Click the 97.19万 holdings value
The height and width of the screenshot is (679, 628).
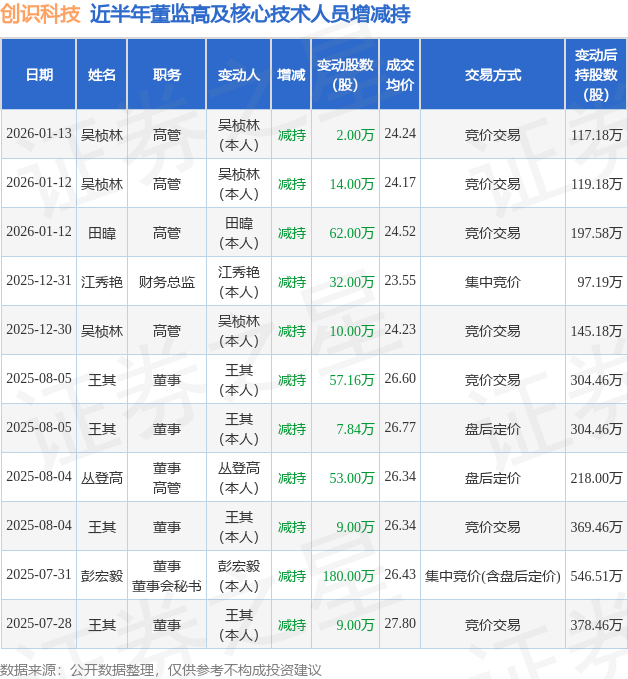click(599, 282)
